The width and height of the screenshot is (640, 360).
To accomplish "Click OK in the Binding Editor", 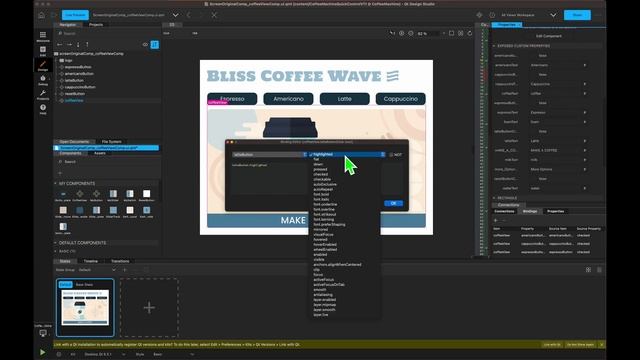I will tap(393, 203).
